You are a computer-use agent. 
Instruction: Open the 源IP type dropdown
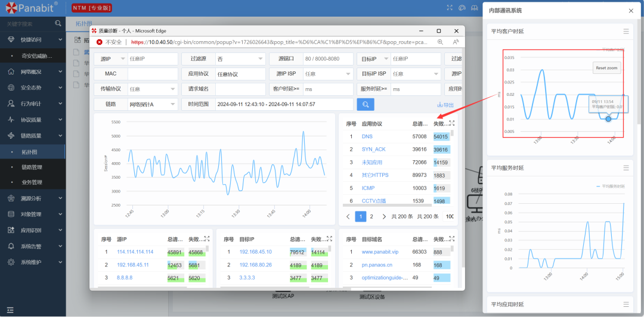tap(111, 59)
